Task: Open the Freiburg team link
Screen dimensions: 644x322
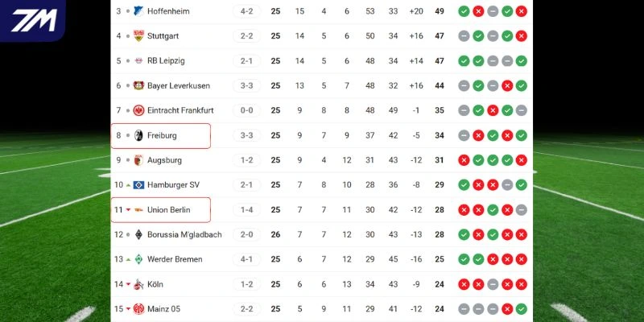Action: tap(162, 135)
